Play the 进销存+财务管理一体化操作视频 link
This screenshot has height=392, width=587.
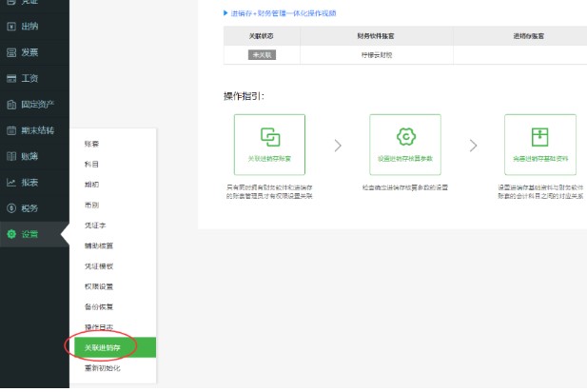(x=284, y=13)
